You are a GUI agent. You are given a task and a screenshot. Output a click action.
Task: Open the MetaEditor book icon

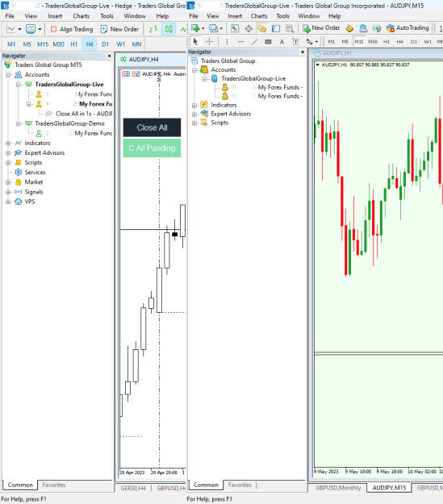[349, 28]
